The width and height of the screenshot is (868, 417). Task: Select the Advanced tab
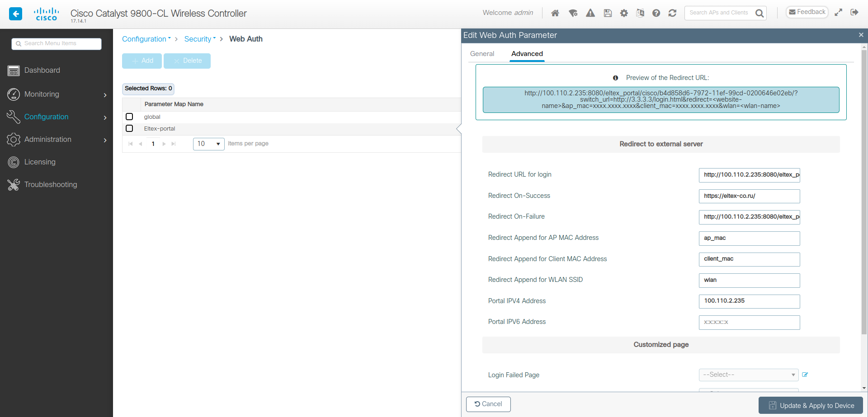pos(527,54)
